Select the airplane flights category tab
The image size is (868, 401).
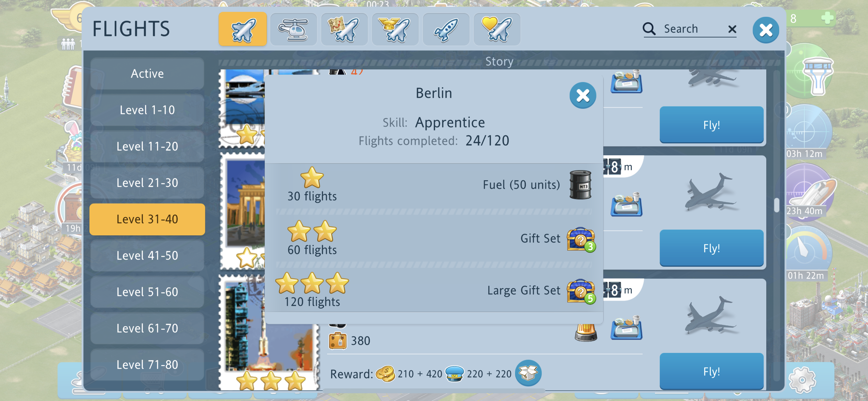pos(243,29)
